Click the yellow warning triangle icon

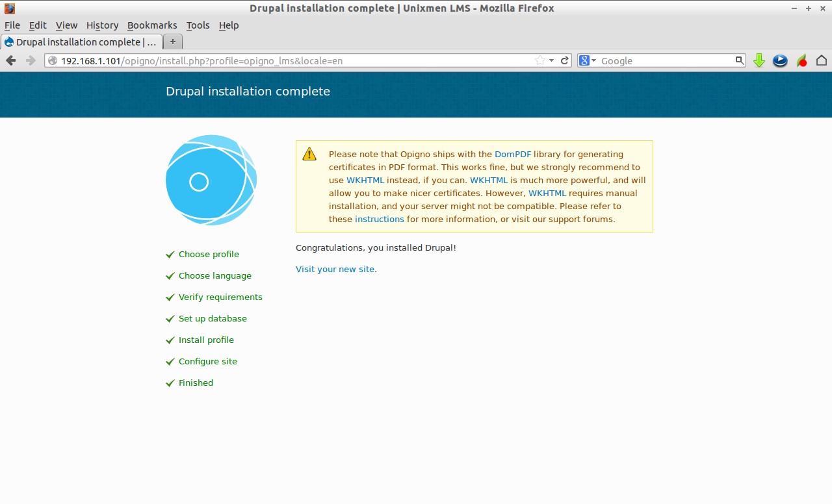click(309, 154)
